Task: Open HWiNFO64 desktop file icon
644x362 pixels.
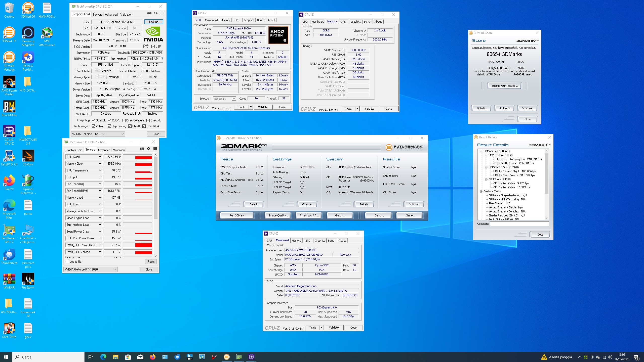Action: pyautogui.click(x=47, y=10)
